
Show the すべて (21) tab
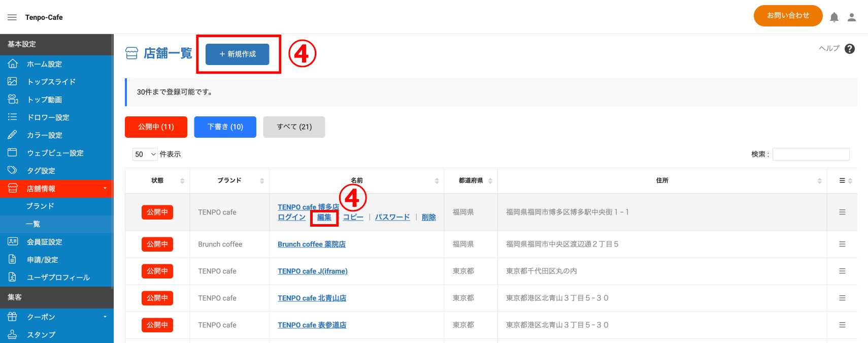pos(294,127)
